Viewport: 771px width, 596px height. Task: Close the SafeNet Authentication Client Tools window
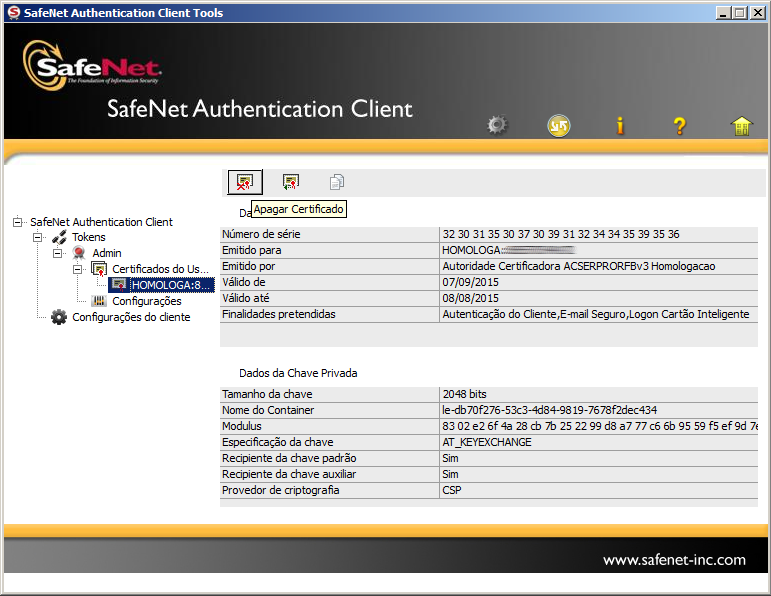click(x=758, y=13)
